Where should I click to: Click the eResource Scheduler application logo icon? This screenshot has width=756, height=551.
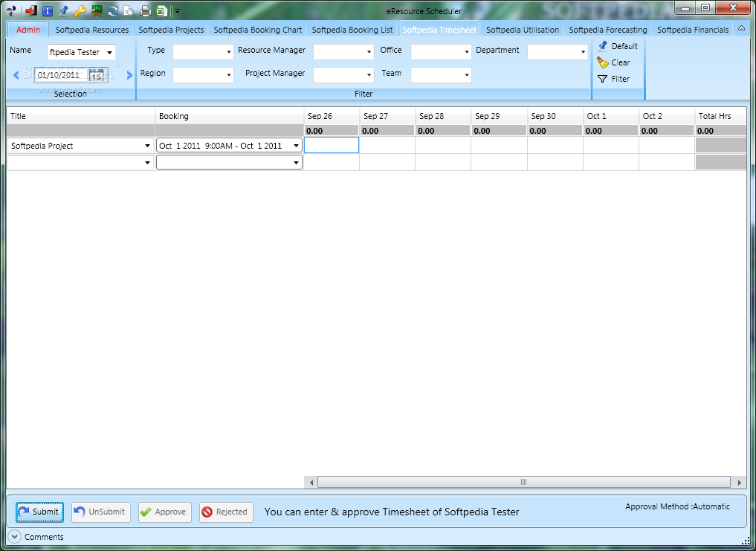[x=11, y=10]
